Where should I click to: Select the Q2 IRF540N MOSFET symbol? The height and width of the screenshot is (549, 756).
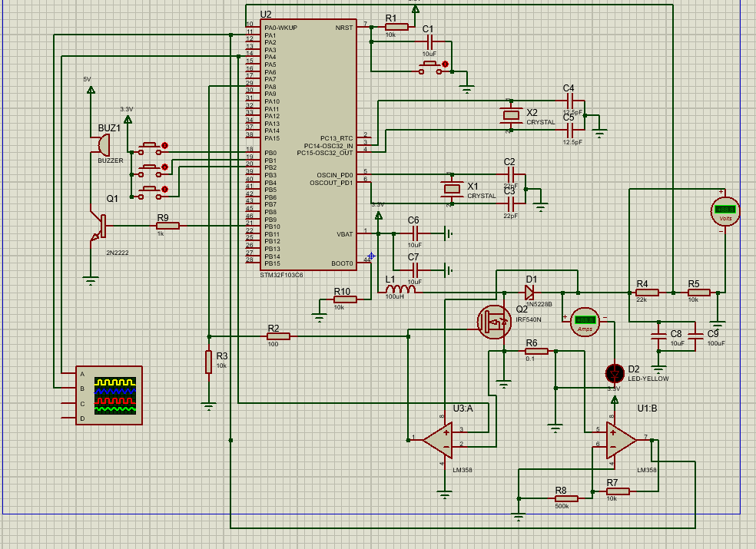click(x=494, y=322)
